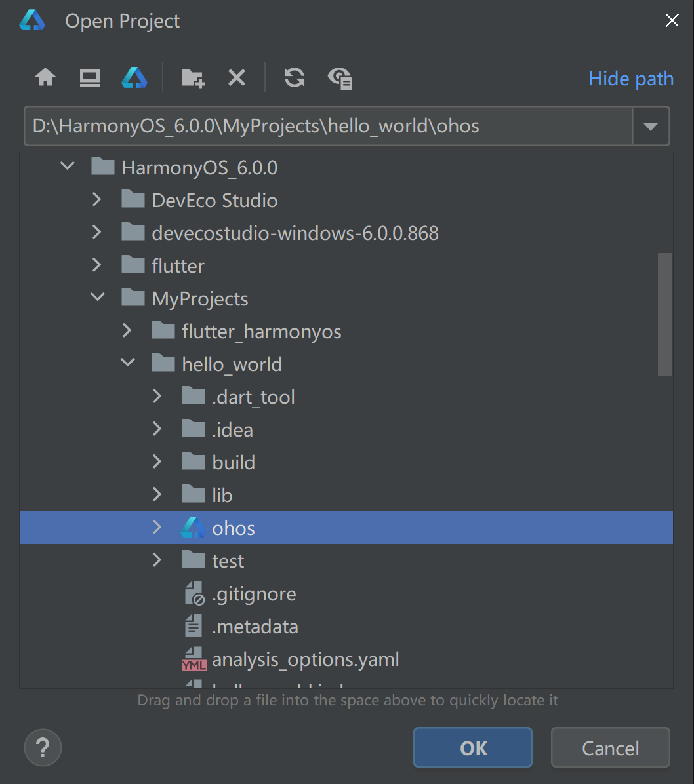Screen dimensions: 694x784
Task: Click the .dart_tool folder icon
Action: tap(193, 395)
